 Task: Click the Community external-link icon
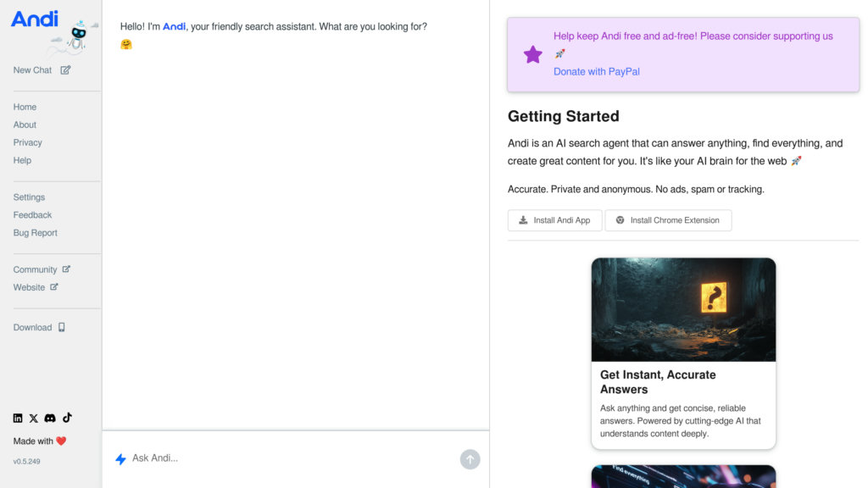(x=66, y=269)
